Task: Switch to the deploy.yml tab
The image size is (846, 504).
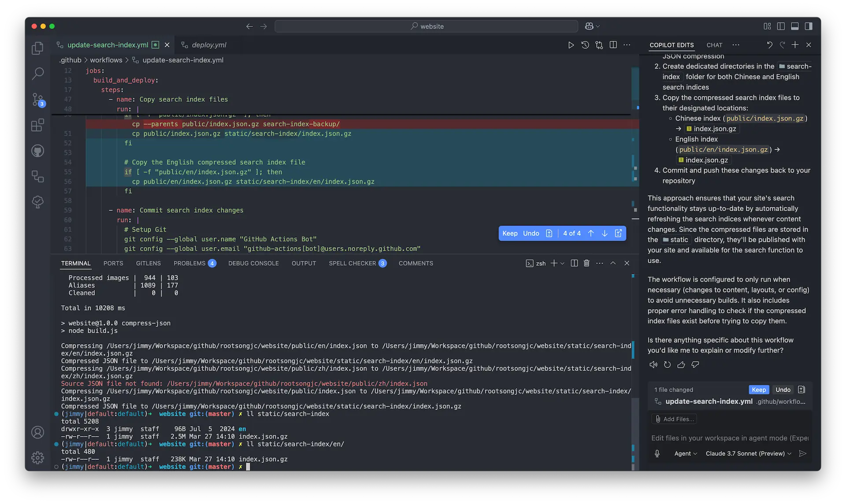Action: pyautogui.click(x=209, y=45)
